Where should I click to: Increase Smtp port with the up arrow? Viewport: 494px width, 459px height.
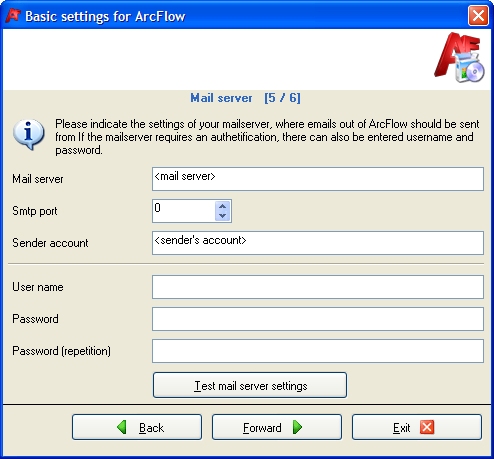pos(222,206)
